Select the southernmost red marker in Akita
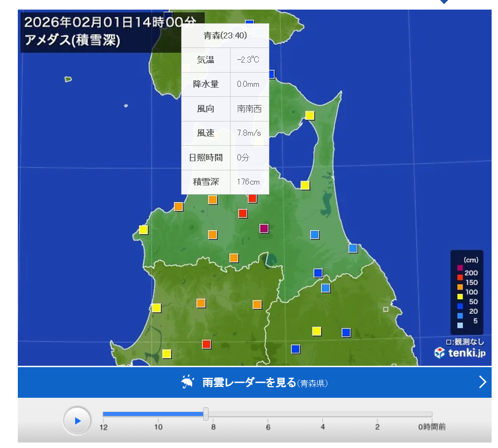 click(206, 344)
